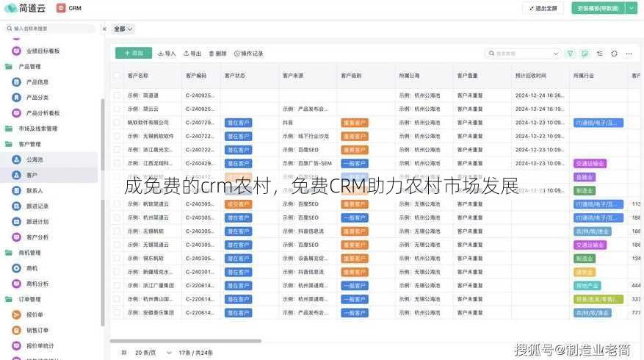Collapse the 客户管理 folder
This screenshot has width=644, height=360.
pos(9,144)
